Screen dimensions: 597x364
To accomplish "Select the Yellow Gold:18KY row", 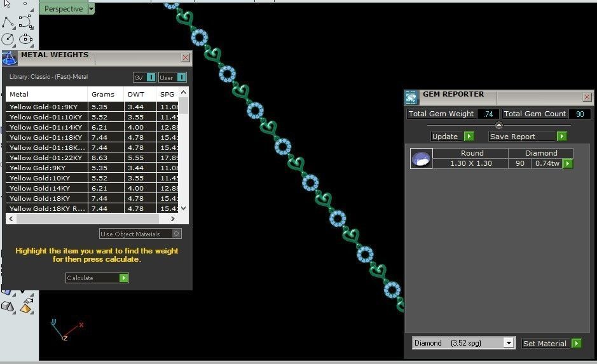I will (92, 198).
